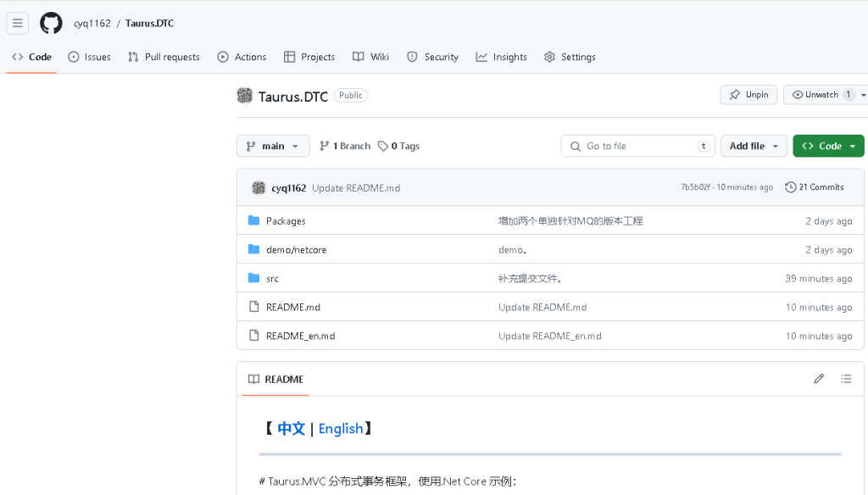868x495 pixels.
Task: Click the English README link
Action: pyautogui.click(x=341, y=429)
